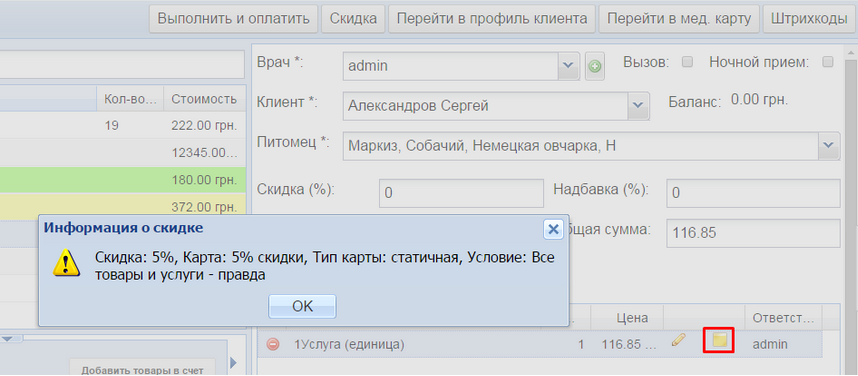
Task: Open the Питомец dropdown arrow
Action: pyautogui.click(x=829, y=146)
